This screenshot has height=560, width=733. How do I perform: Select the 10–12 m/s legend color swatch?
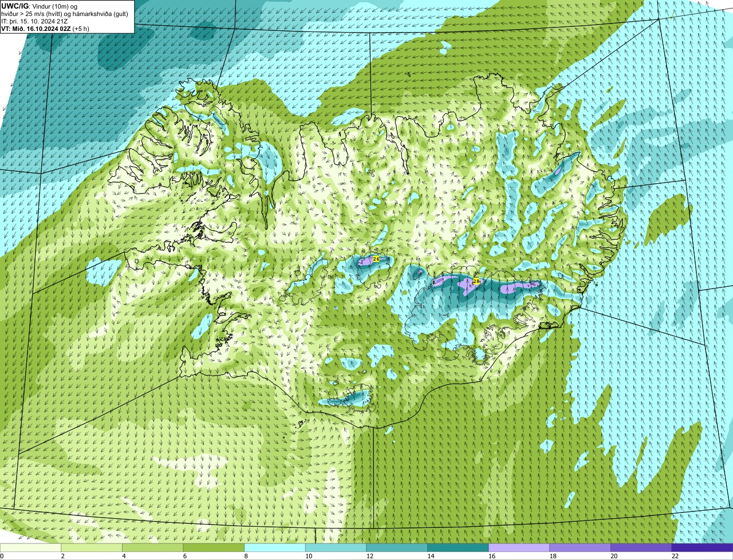click(336, 547)
